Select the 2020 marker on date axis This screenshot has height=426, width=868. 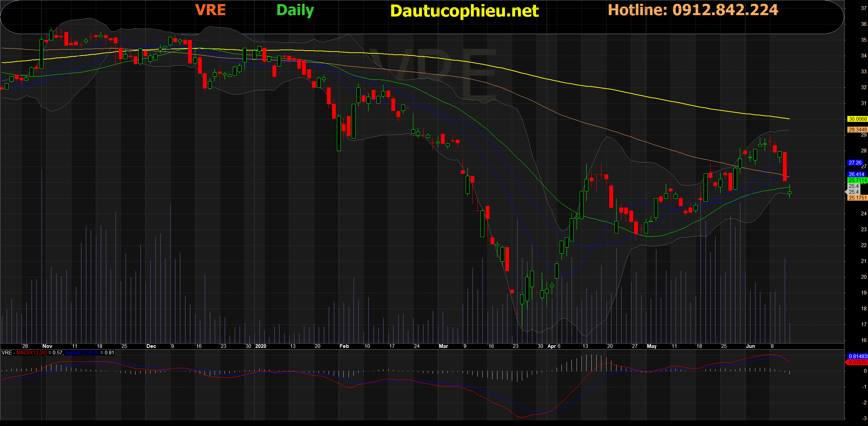261,346
